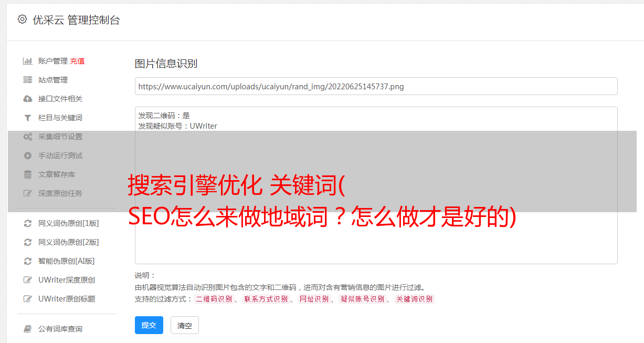644x343 pixels.
Task: Click the 清空 button
Action: click(185, 325)
